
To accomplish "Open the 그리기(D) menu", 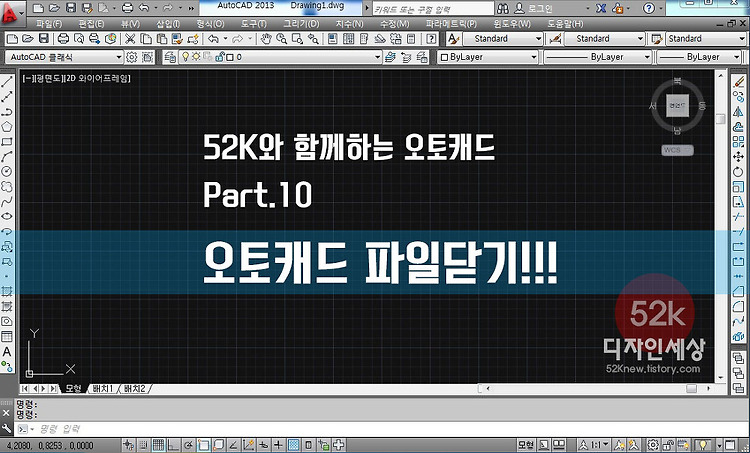I will (301, 23).
